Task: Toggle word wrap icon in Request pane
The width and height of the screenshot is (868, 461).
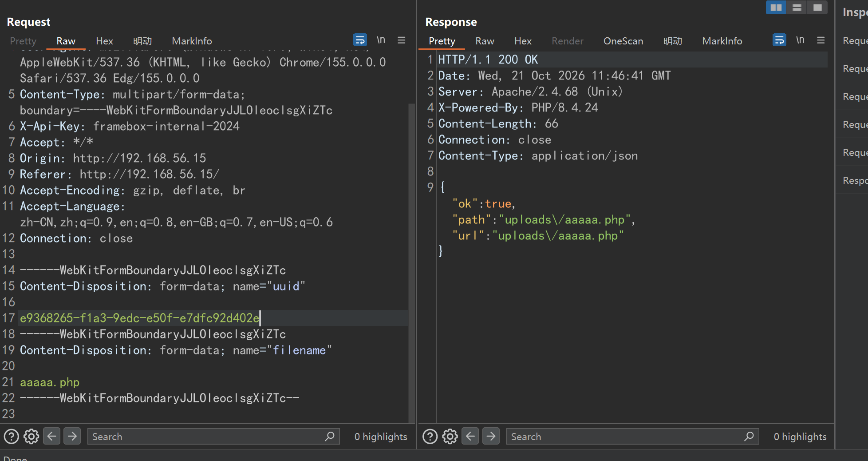Action: 360,40
